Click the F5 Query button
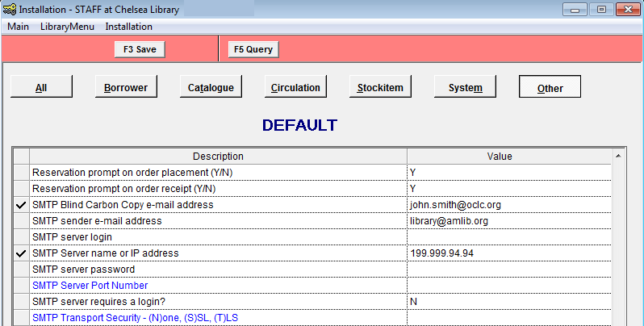This screenshot has width=644, height=326. coord(253,49)
